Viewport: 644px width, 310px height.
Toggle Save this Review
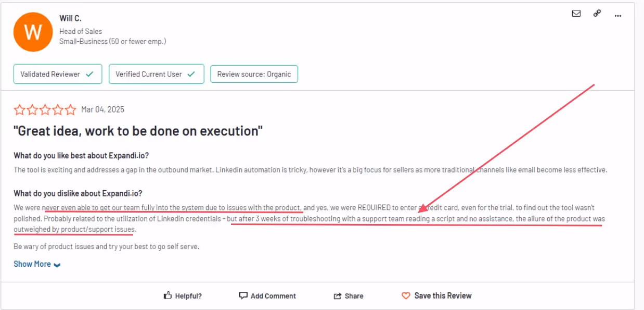442,295
